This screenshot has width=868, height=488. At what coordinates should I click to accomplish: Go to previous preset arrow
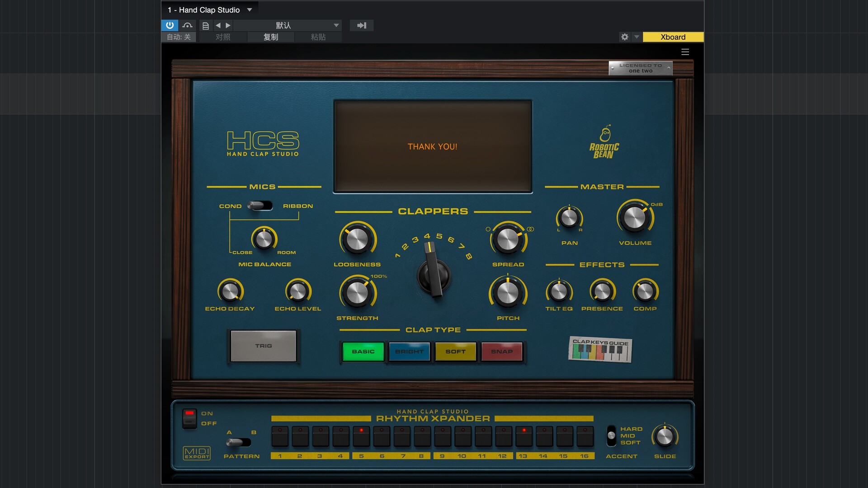218,25
